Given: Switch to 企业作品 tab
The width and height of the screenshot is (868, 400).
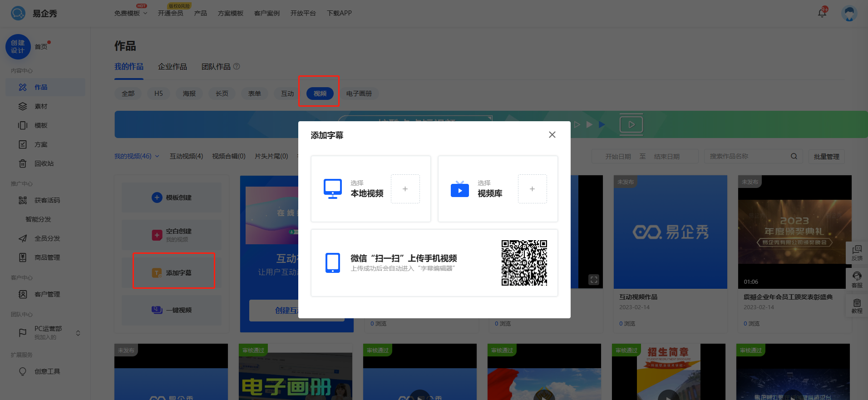Looking at the screenshot, I should point(173,67).
